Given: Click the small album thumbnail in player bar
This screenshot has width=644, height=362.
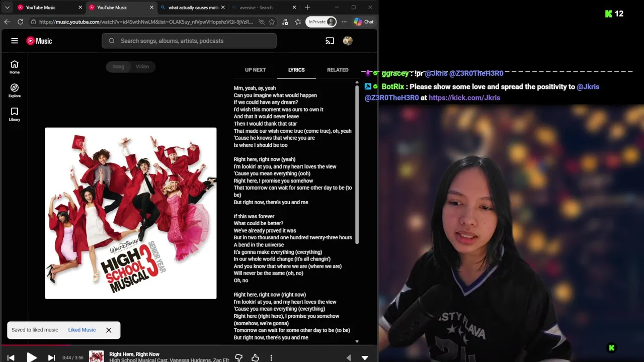Looking at the screenshot, I should point(96,356).
